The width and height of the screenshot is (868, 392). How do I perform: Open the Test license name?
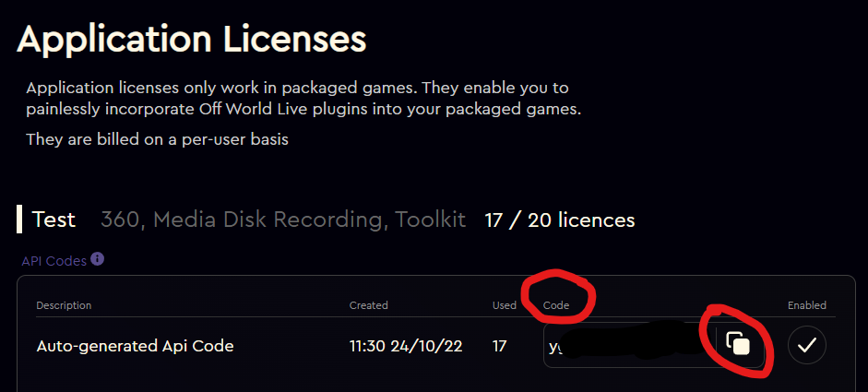54,220
